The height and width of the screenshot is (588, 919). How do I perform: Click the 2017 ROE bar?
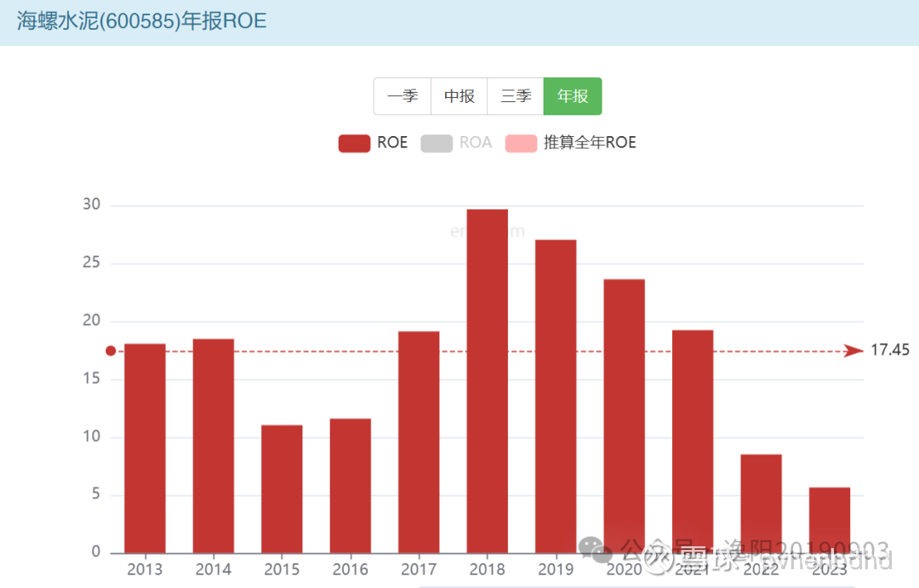(x=419, y=442)
